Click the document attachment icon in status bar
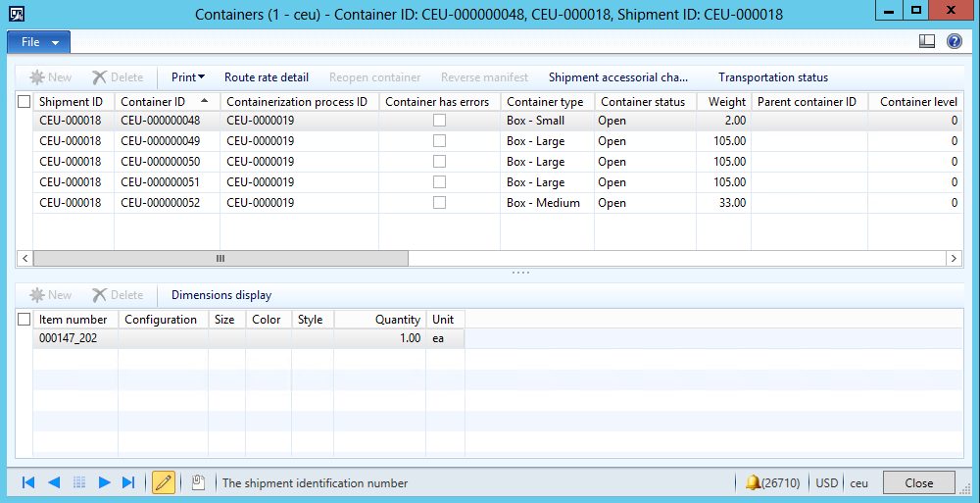The width and height of the screenshot is (980, 503). [197, 482]
